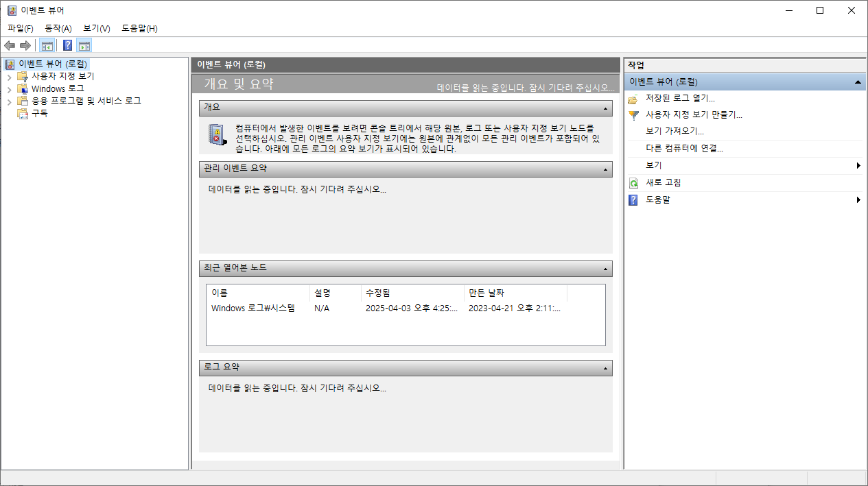Image resolution: width=868 pixels, height=486 pixels.
Task: Open the 동작 menu
Action: (58, 28)
